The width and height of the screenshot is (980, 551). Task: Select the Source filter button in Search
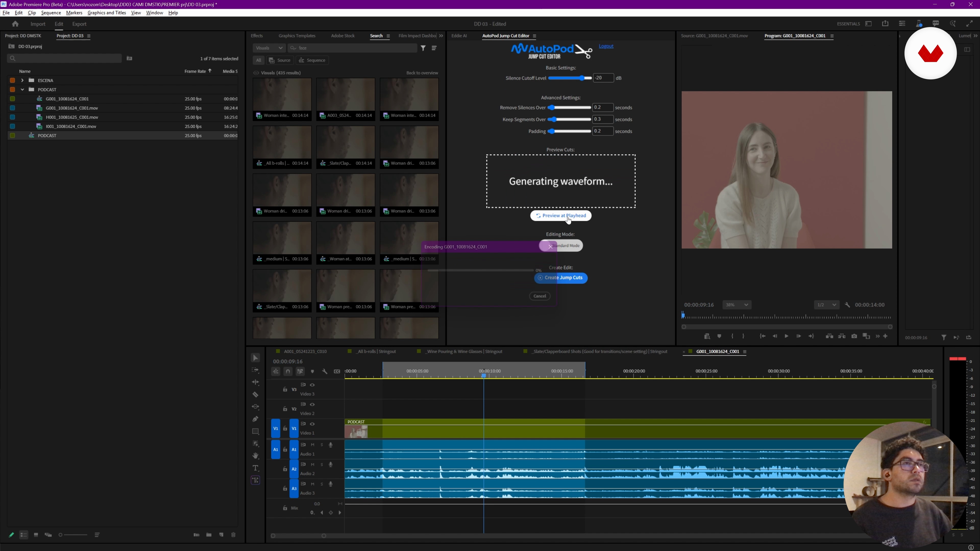tap(280, 60)
